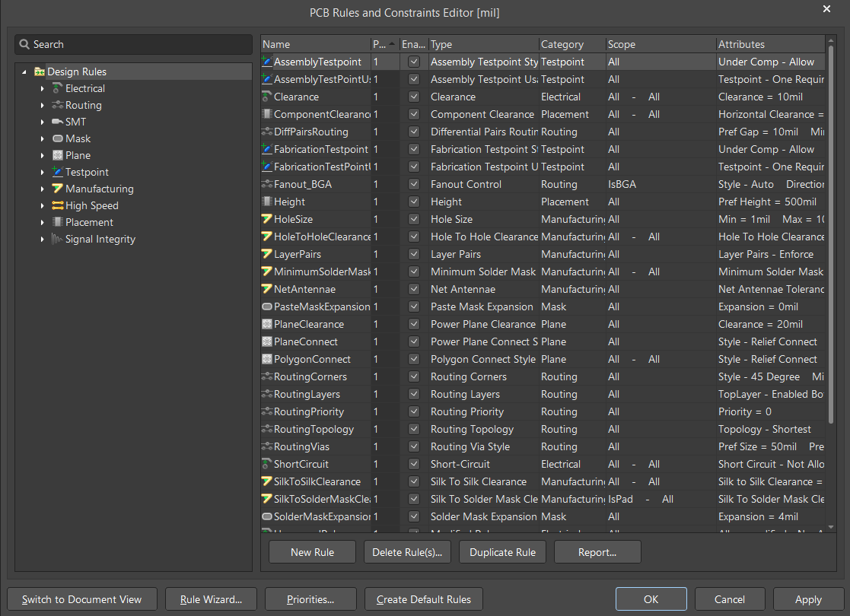Sort rules by the Category column header
This screenshot has height=616, width=850.
click(572, 44)
